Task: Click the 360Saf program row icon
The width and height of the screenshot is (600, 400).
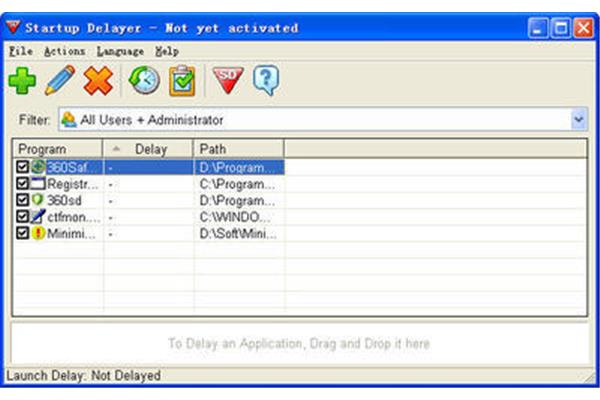Action: click(38, 167)
